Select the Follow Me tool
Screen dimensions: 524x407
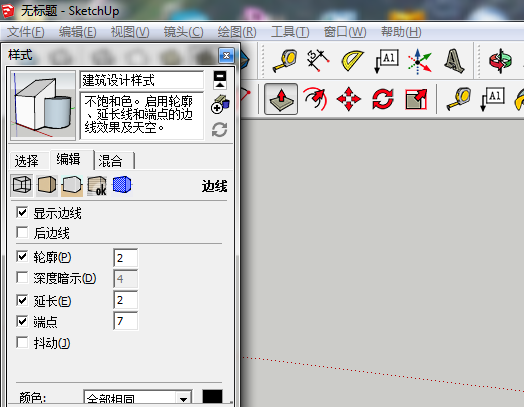(x=314, y=99)
